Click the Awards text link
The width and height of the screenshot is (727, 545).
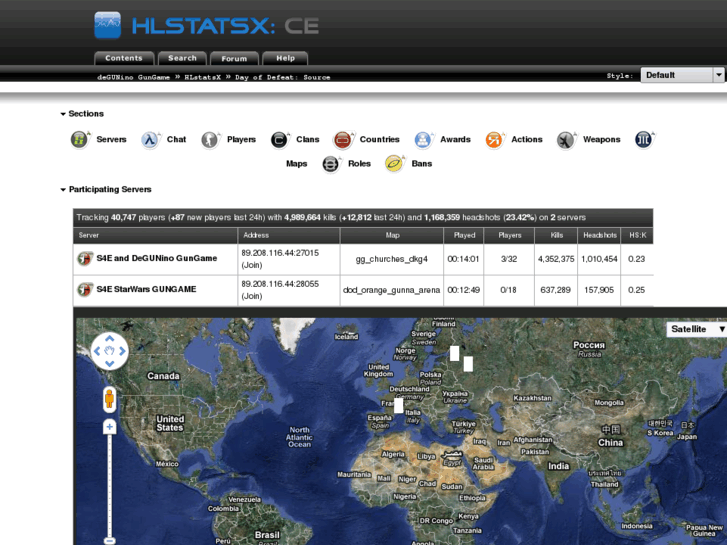click(455, 139)
